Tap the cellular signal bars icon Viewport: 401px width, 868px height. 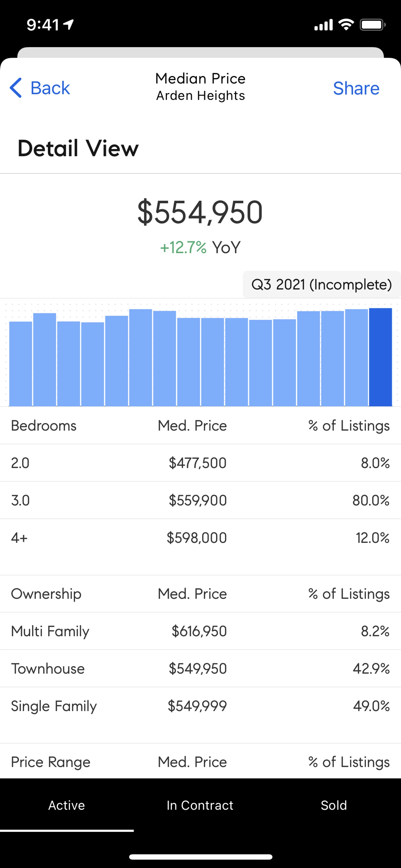click(323, 25)
